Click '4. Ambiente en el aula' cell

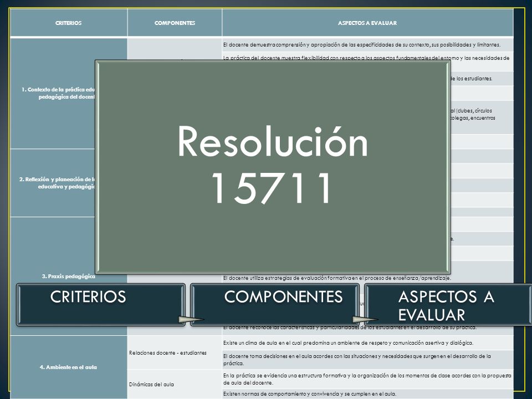pyautogui.click(x=69, y=367)
